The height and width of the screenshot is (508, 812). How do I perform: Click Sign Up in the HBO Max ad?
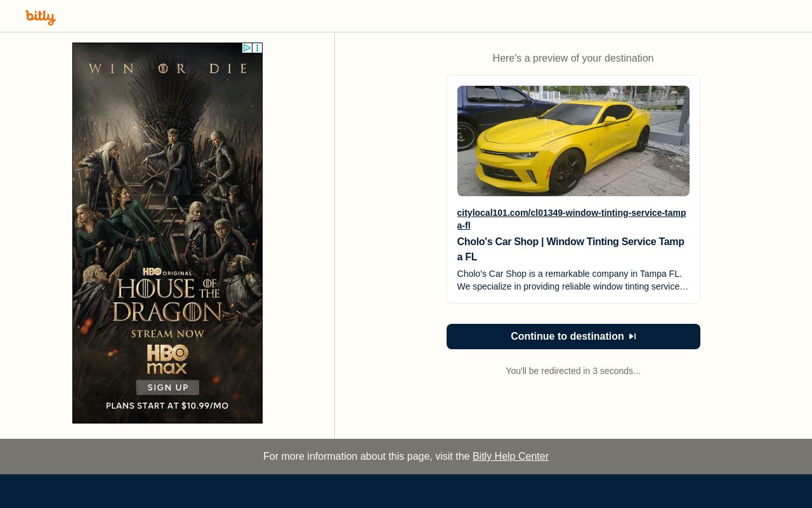pos(167,387)
